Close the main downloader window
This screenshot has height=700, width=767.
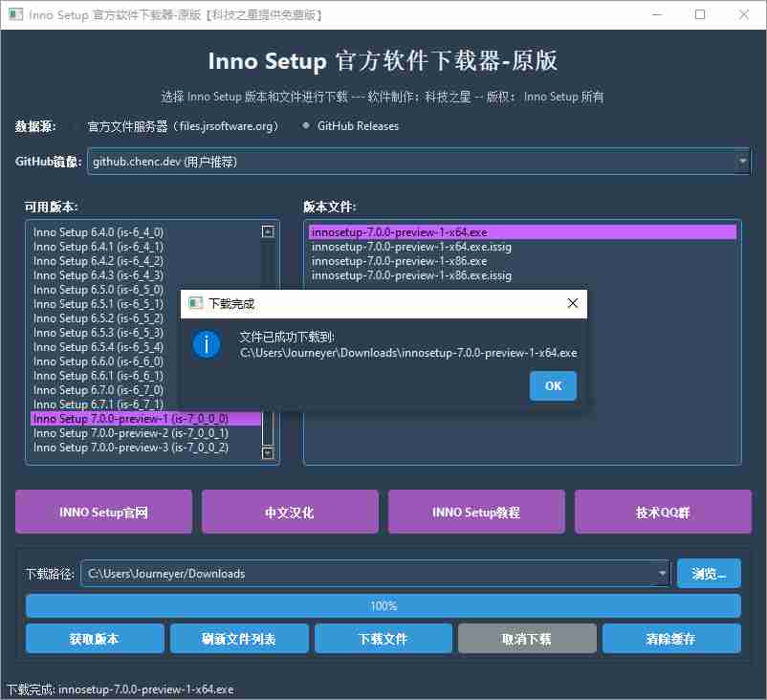point(743,14)
